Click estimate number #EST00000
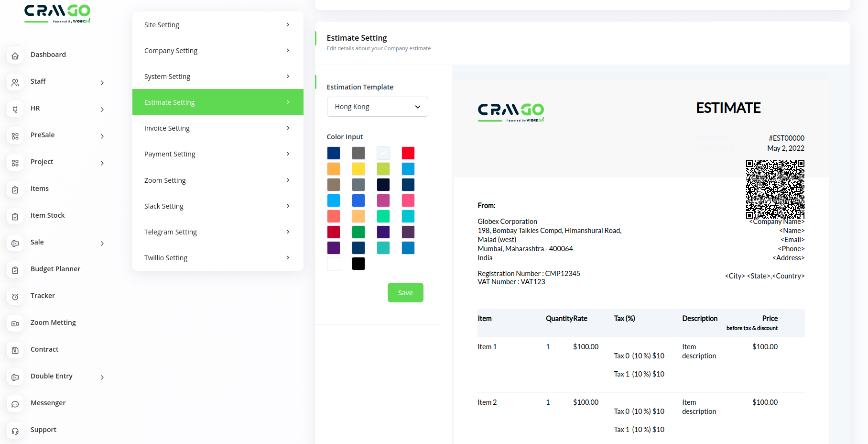 pos(786,138)
